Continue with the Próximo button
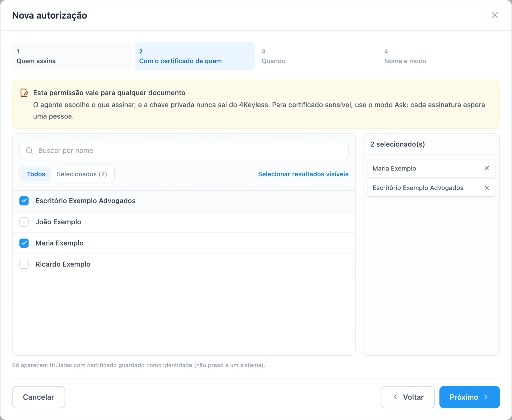512x420 pixels. (469, 397)
